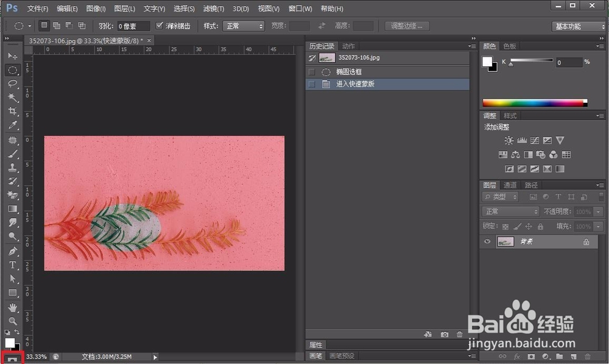Viewport: 609px width, 364px height.
Task: Delete current history state
Action: click(459, 335)
